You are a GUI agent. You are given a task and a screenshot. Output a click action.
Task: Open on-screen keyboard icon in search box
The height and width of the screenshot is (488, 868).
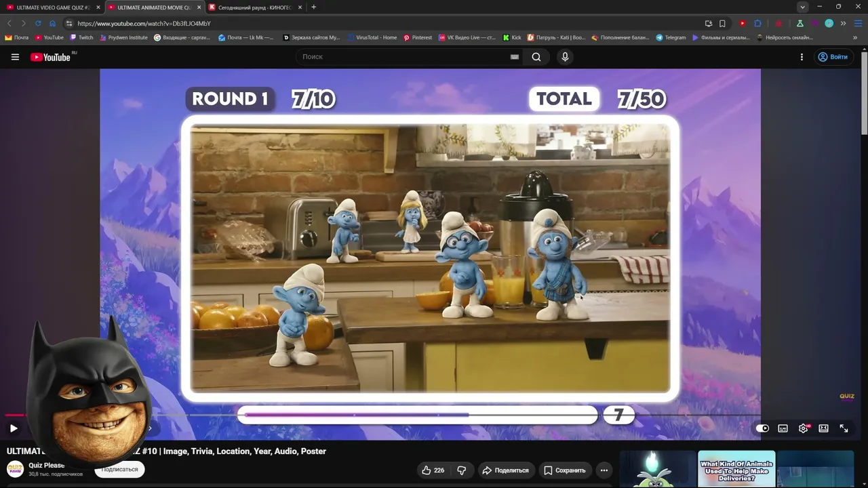(515, 57)
